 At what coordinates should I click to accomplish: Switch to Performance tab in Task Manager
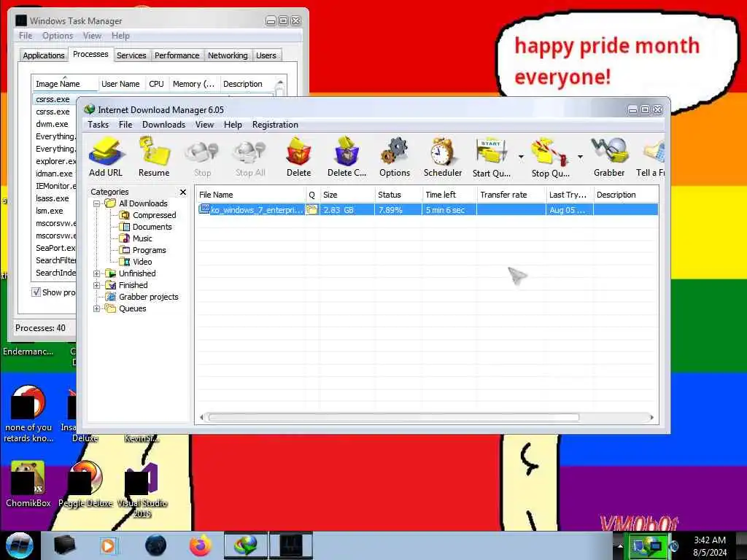tap(177, 55)
